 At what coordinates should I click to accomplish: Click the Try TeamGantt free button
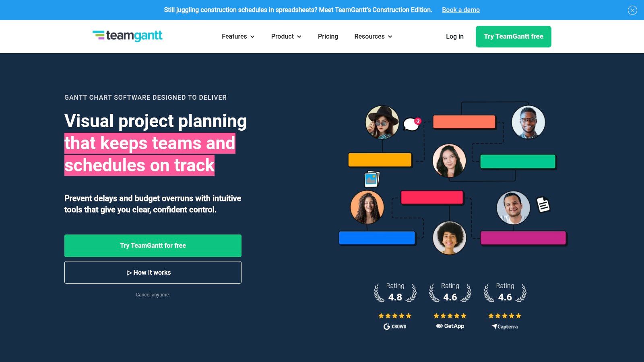coord(513,37)
